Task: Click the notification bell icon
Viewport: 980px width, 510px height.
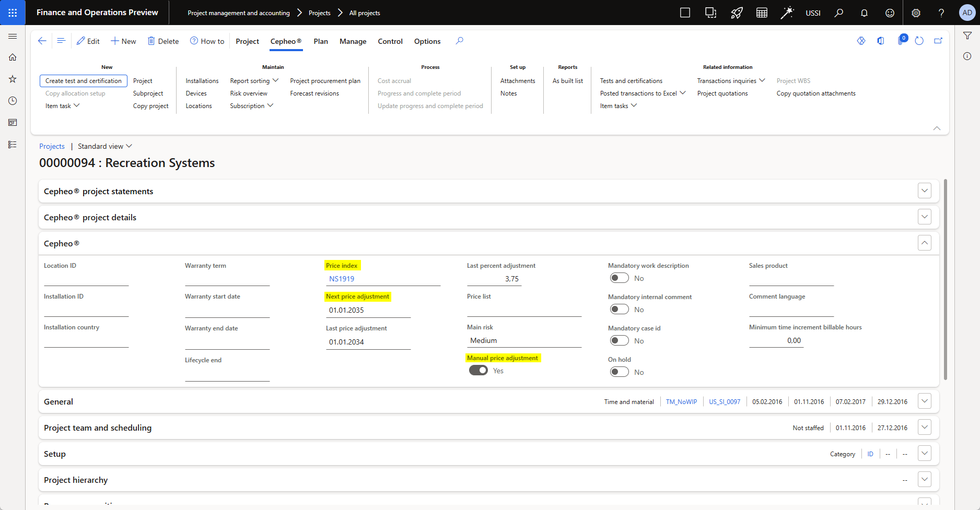Action: click(x=864, y=13)
